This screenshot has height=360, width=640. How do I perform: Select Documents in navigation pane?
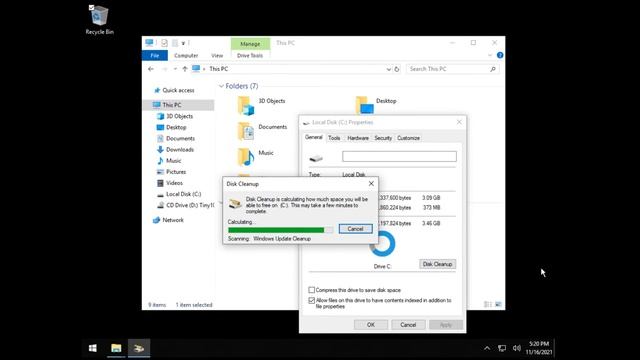pyautogui.click(x=180, y=138)
